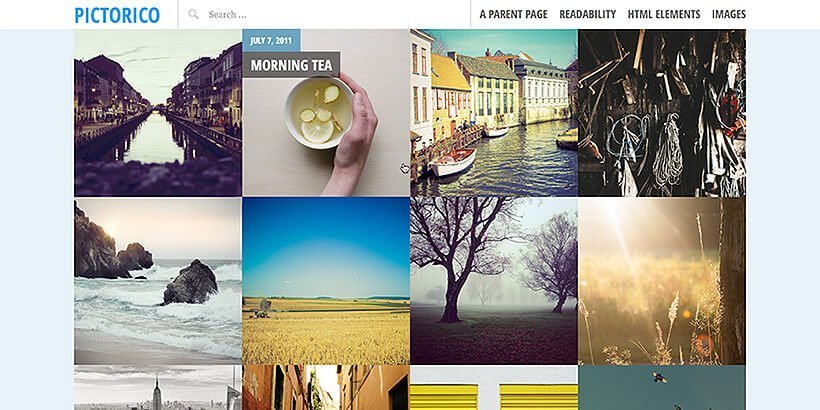This screenshot has height=410, width=820.
Task: Go to the Readability menu item
Action: point(588,14)
